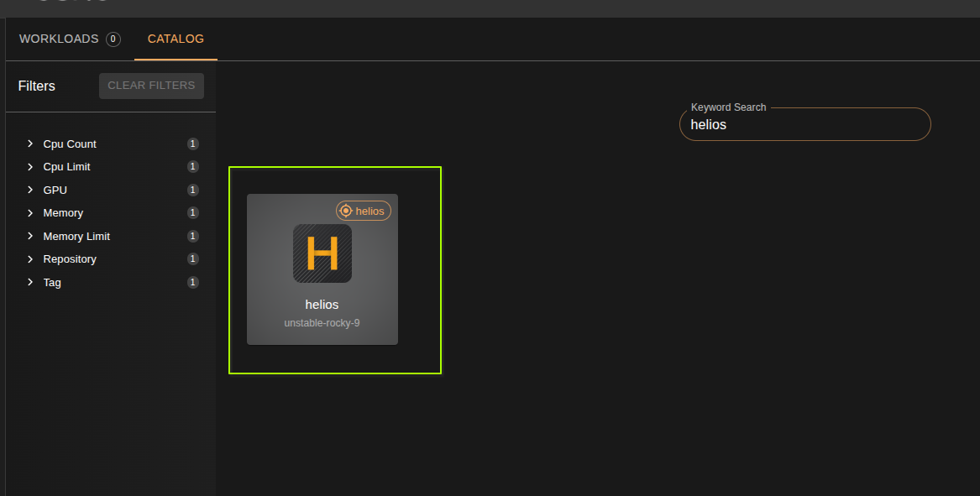Click the count badge beside Tag
Viewport: 980px width, 496px height.
(192, 282)
